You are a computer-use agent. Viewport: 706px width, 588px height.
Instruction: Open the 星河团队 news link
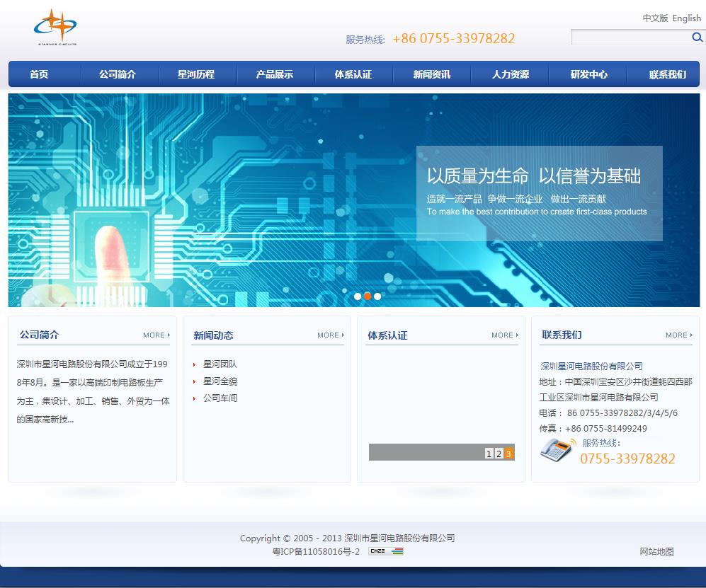pyautogui.click(x=220, y=364)
